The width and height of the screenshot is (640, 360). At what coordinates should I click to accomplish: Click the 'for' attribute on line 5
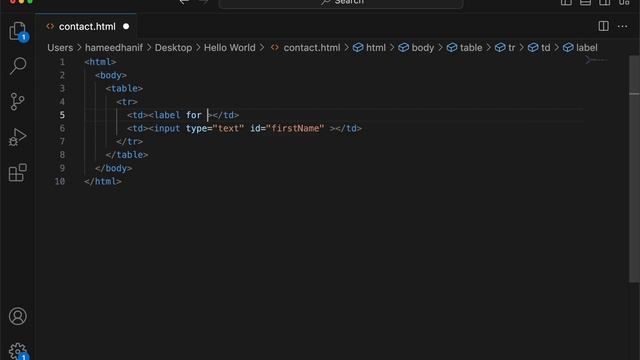click(x=193, y=115)
